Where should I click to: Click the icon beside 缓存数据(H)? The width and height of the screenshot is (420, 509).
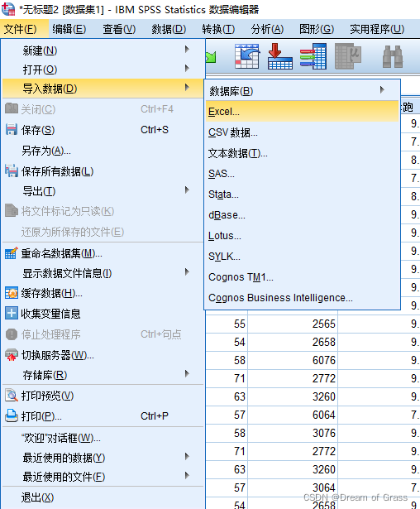[12, 293]
